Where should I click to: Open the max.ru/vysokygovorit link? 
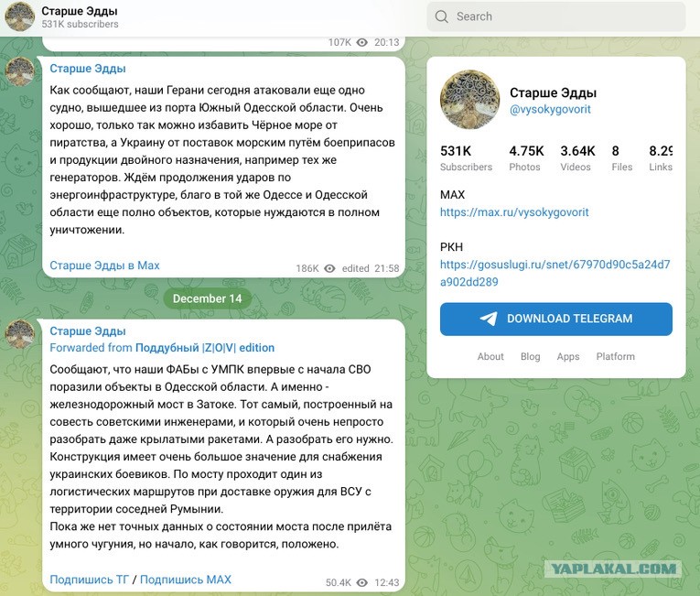(514, 212)
